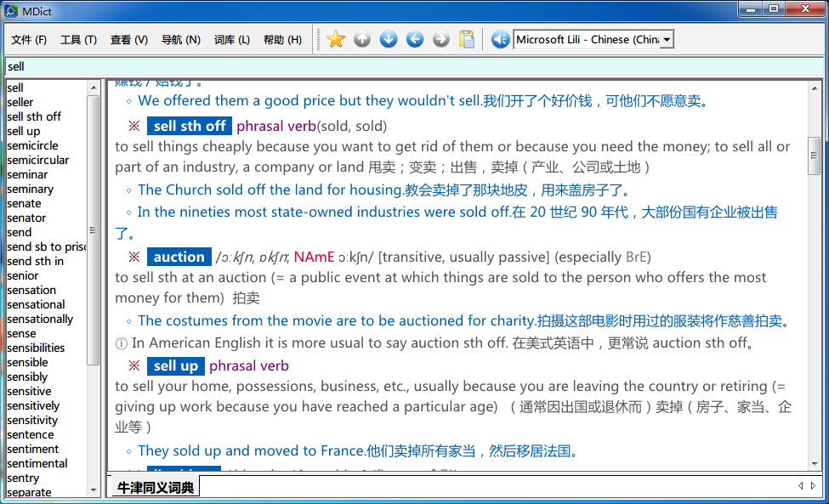The height and width of the screenshot is (504, 829).
Task: Select 'sensibly' in the word list
Action: click(27, 377)
